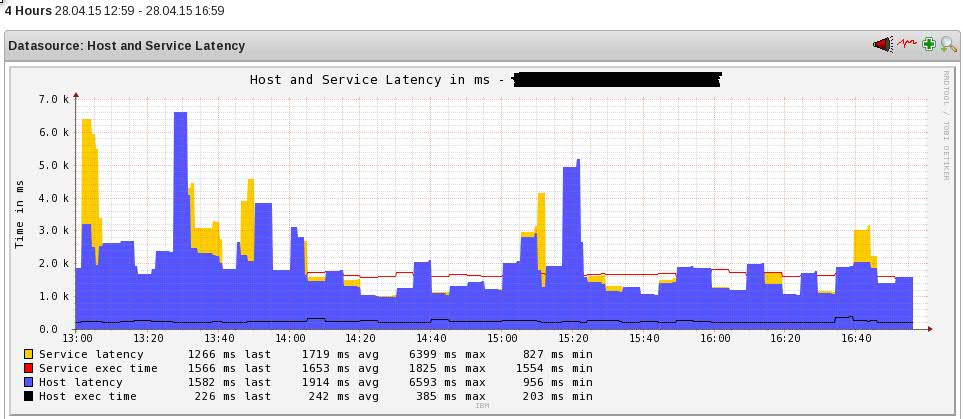963x419 pixels.
Task: Click the 'Datasource: Host and Service Latency' header
Action: click(127, 46)
